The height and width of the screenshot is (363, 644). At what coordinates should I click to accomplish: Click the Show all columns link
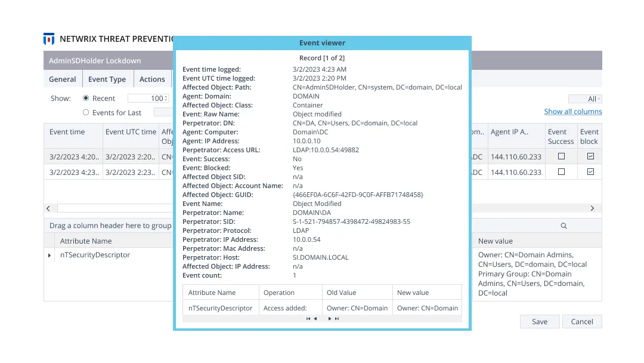573,112
